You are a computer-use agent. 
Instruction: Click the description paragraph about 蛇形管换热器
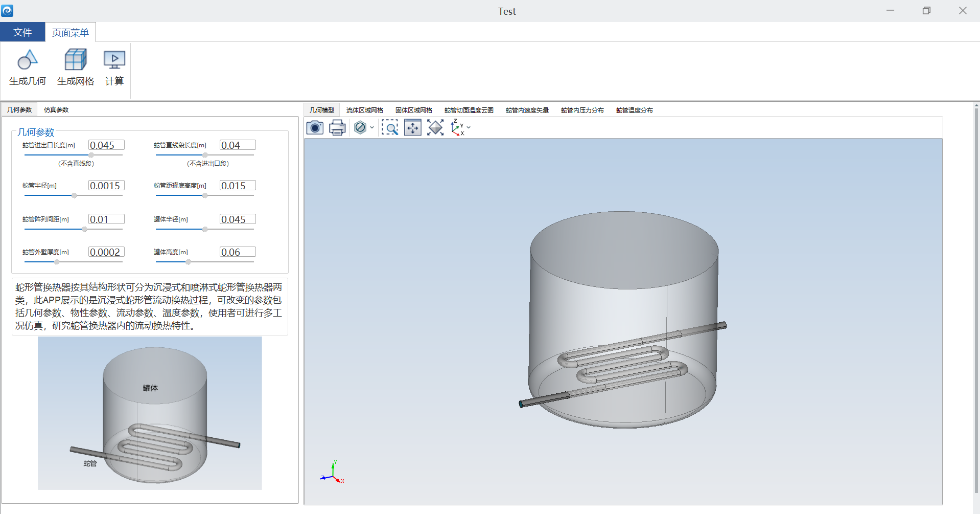(149, 306)
